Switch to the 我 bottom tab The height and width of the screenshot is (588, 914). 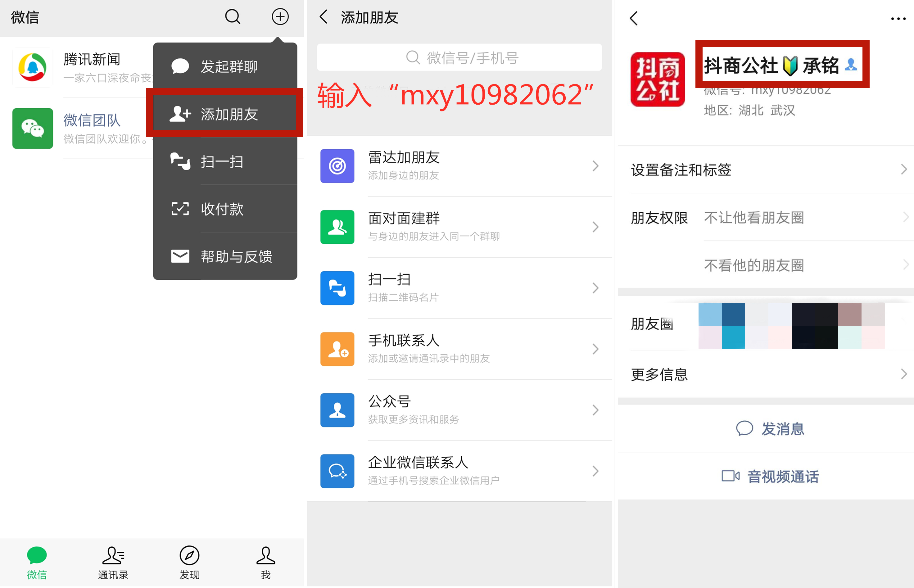click(x=266, y=563)
